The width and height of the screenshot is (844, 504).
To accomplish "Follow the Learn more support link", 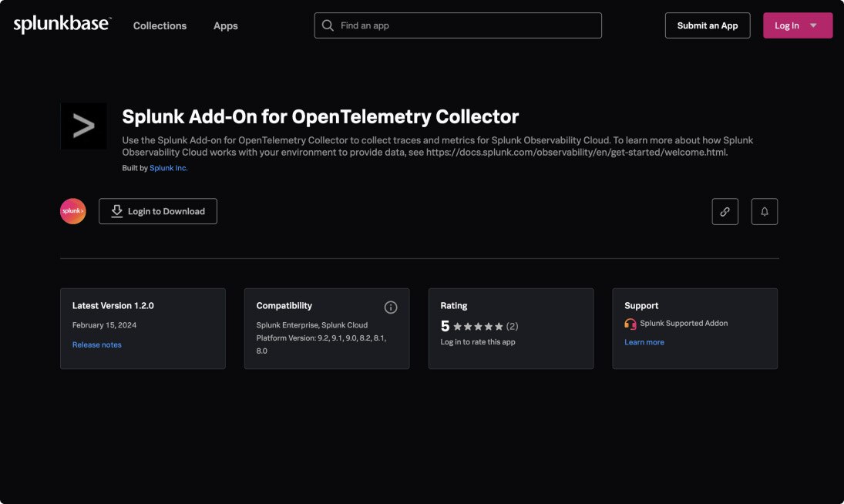I will click(644, 342).
